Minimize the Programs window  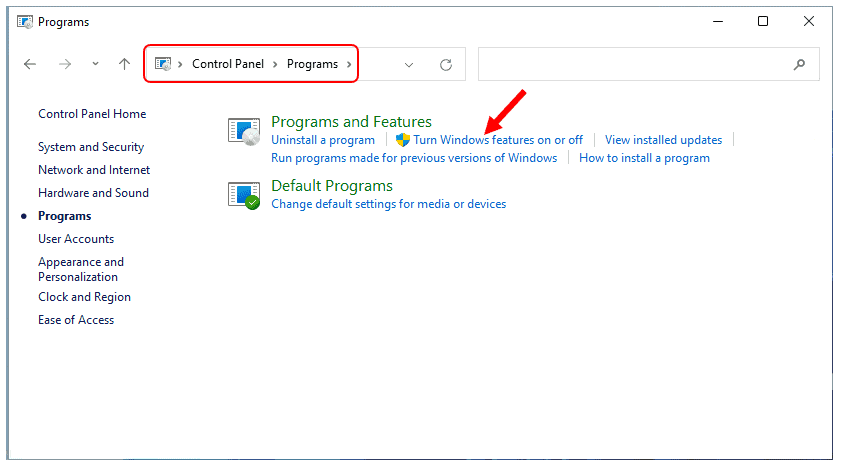[718, 22]
